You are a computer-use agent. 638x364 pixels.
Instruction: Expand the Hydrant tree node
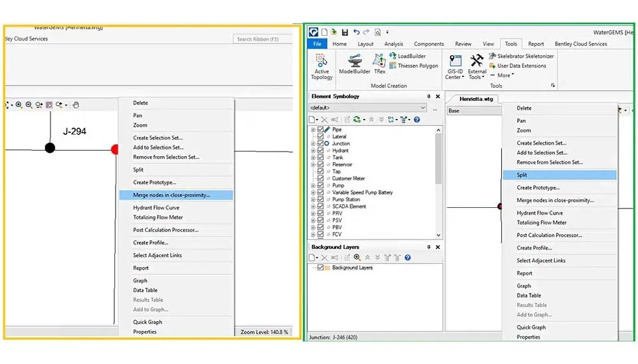tap(313, 151)
